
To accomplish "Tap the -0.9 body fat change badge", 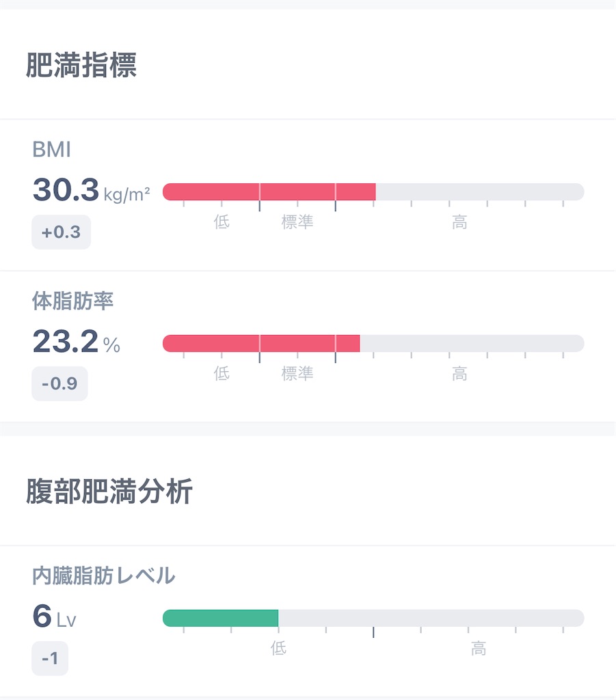I will click(x=59, y=383).
